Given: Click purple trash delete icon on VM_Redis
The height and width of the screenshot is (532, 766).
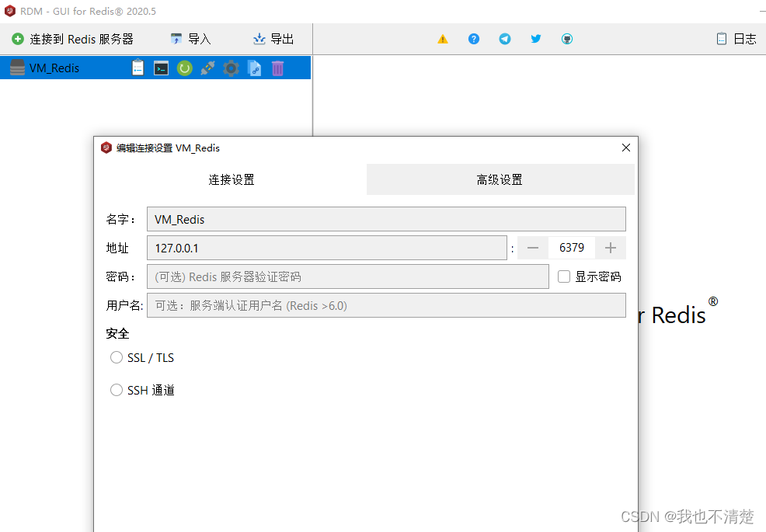Looking at the screenshot, I should click(277, 68).
